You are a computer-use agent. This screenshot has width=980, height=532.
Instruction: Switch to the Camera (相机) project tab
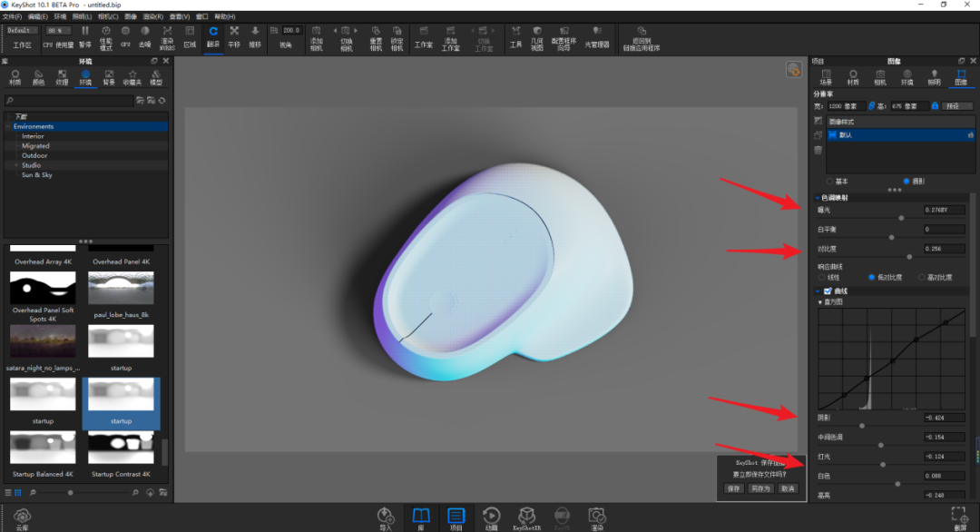coord(880,77)
